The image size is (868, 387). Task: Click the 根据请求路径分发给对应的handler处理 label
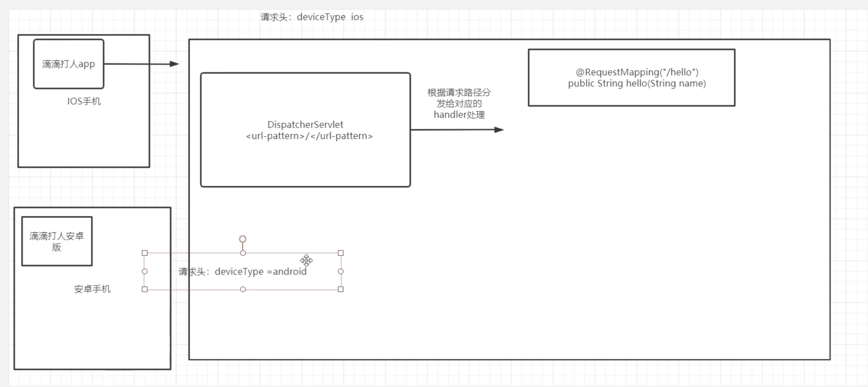tap(459, 103)
